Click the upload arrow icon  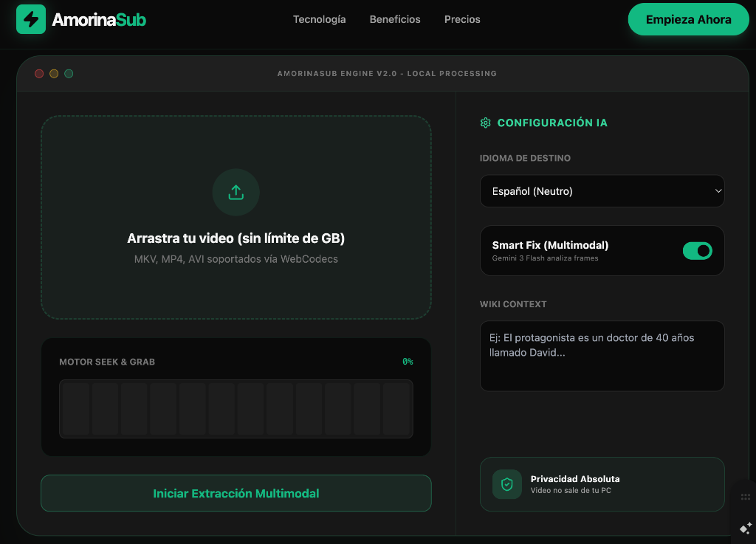coord(236,192)
